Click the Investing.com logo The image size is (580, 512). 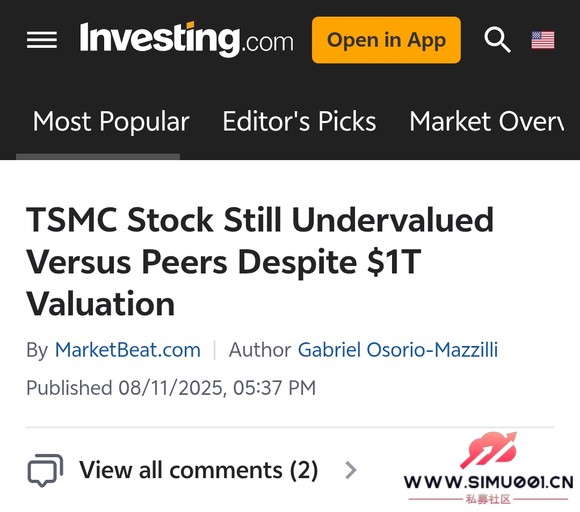[186, 39]
